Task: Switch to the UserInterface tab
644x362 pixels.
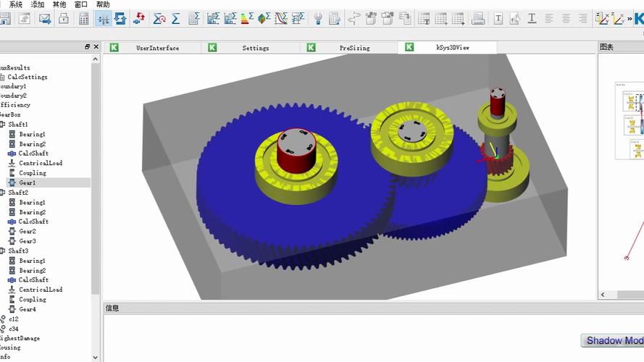Action: [x=157, y=48]
